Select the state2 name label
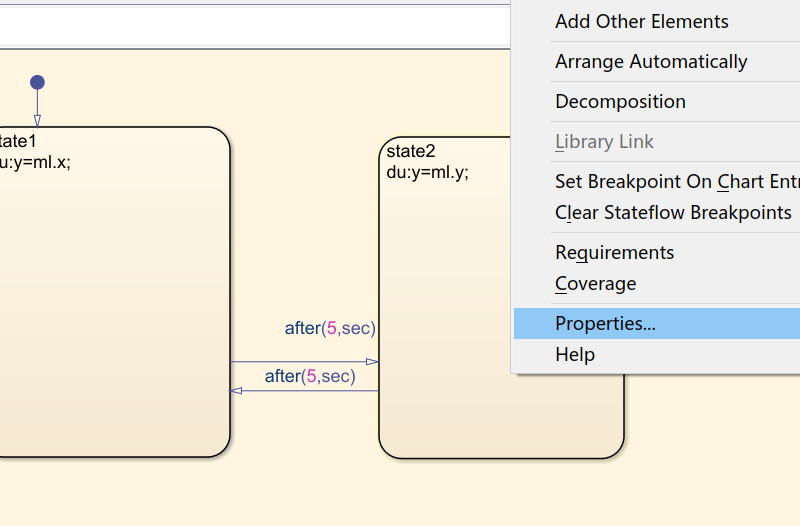800x526 pixels. point(411,151)
